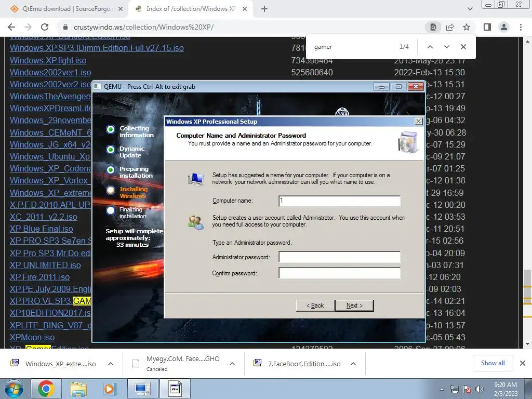The image size is (532, 399).
Task: Close the QEMU window
Action: point(416,87)
